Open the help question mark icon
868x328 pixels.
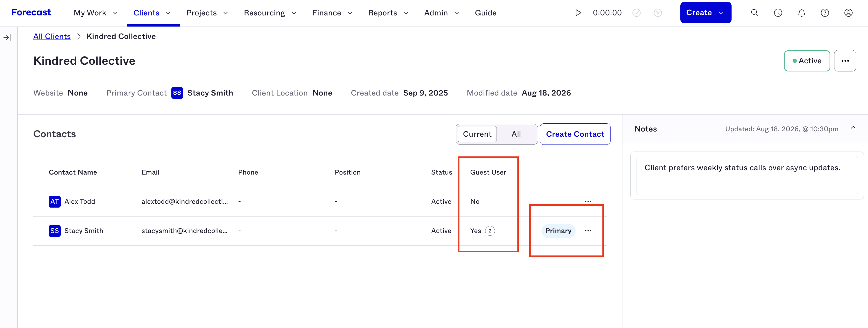click(x=825, y=13)
